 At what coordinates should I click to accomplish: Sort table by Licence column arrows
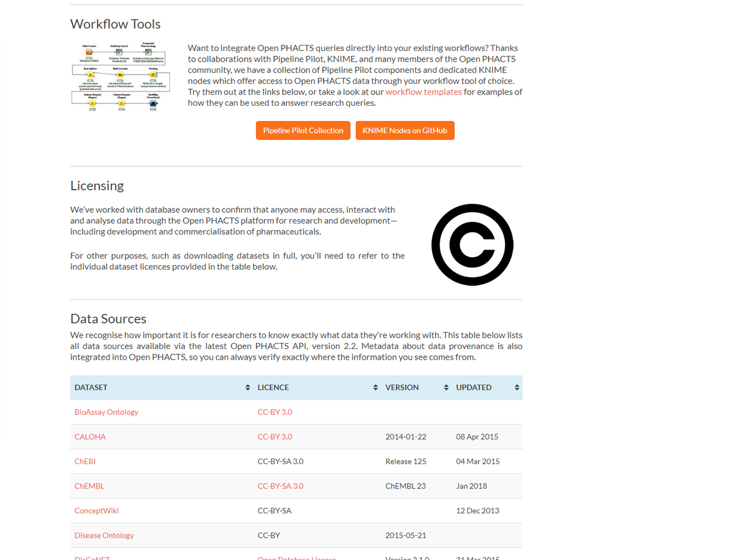(x=375, y=388)
